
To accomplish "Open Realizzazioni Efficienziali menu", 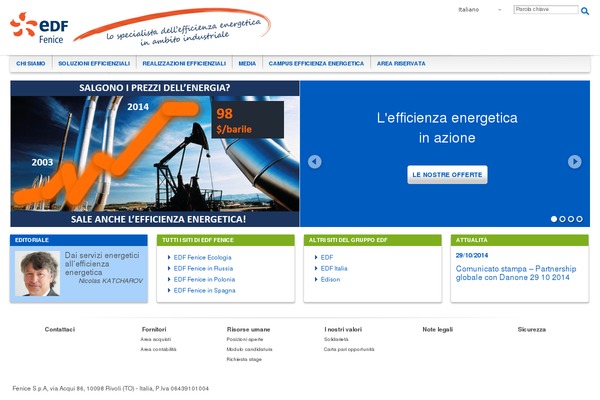I will click(184, 64).
